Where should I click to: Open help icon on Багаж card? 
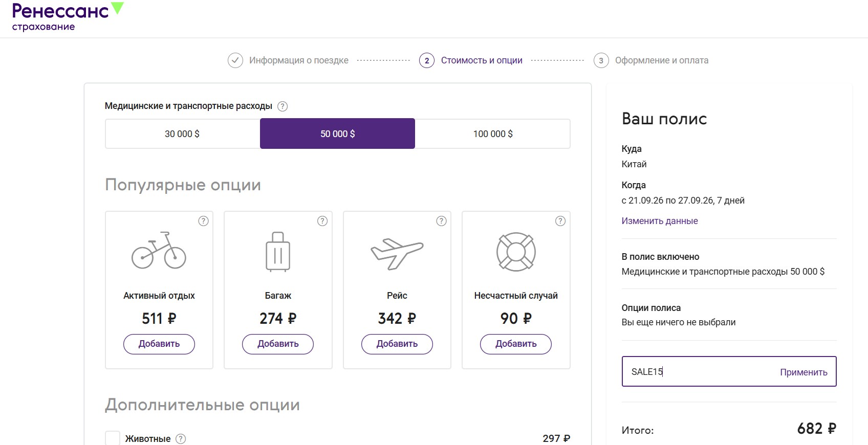[x=322, y=221]
